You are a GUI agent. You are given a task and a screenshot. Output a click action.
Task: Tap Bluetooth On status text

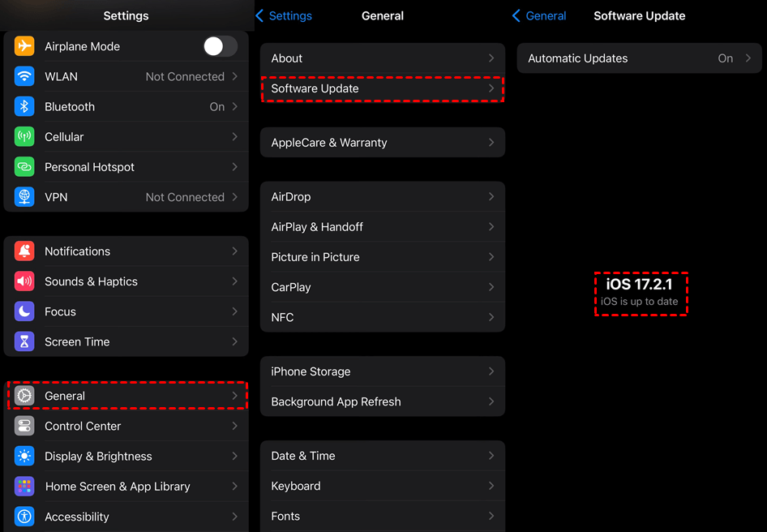pyautogui.click(x=217, y=107)
